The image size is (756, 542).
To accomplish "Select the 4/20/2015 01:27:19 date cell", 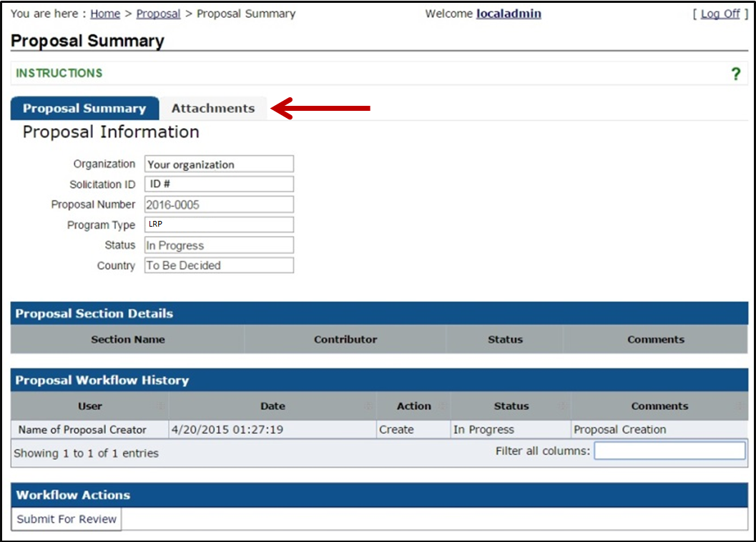I will [273, 430].
